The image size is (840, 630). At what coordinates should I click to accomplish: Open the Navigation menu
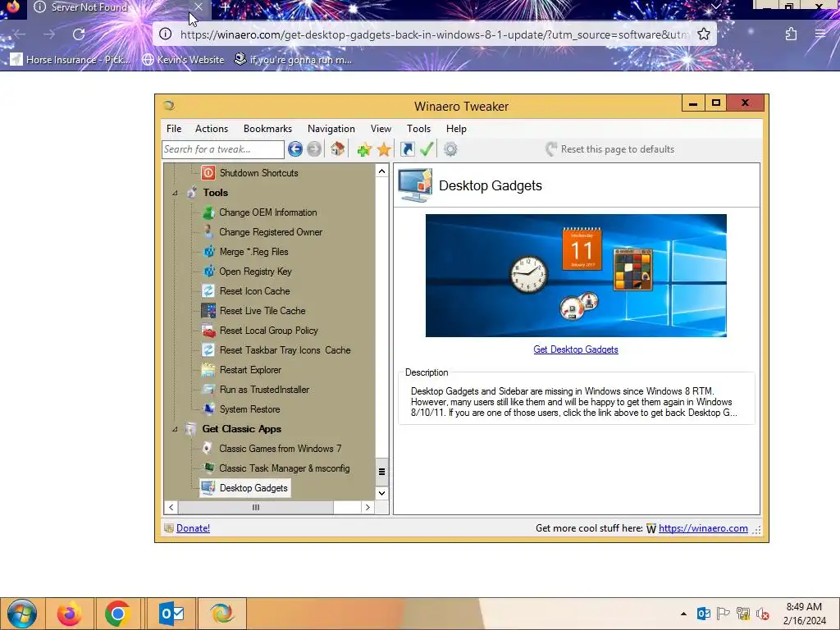click(331, 129)
